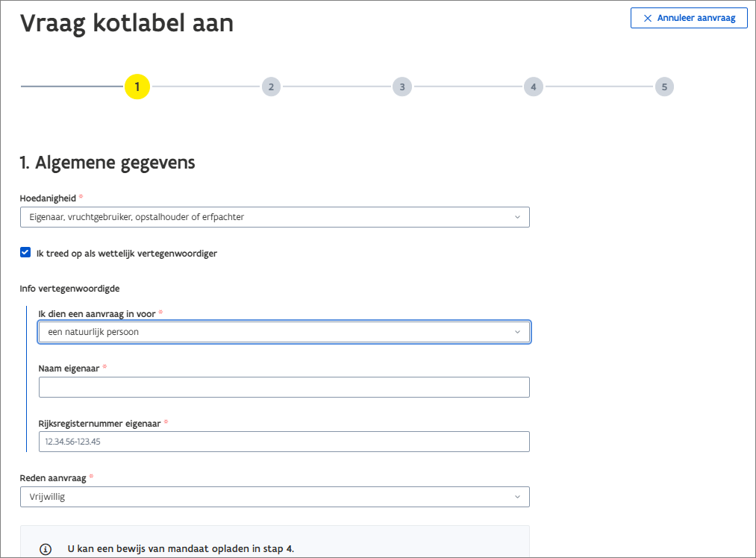756x558 pixels.
Task: Click the X icon in Annuleer aanvraag
Action: click(x=647, y=18)
